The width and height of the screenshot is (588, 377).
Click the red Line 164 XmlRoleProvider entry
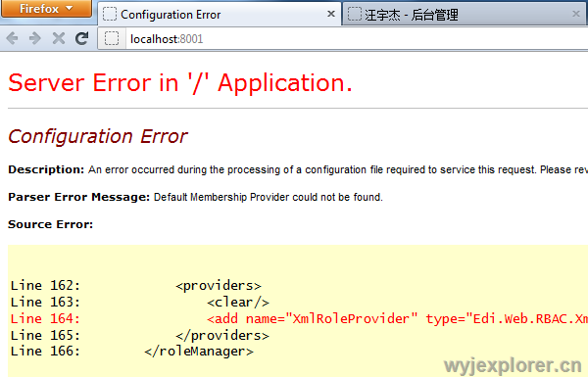pyautogui.click(x=299, y=319)
